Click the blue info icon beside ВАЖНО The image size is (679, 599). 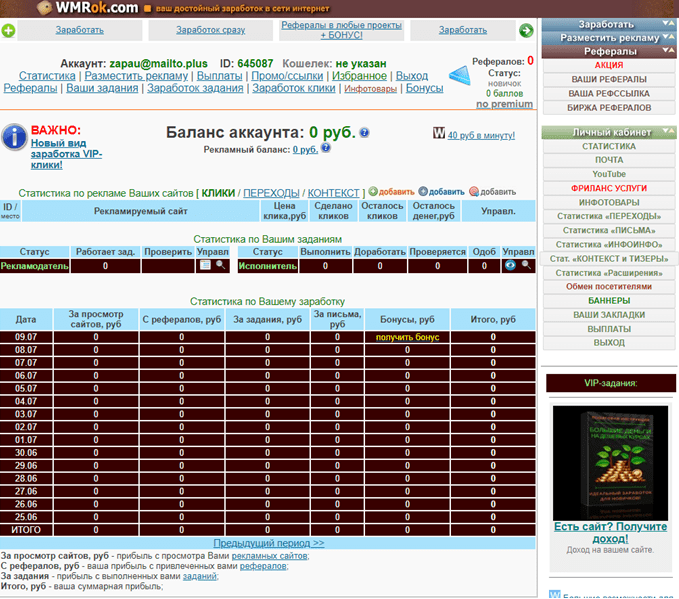point(14,137)
